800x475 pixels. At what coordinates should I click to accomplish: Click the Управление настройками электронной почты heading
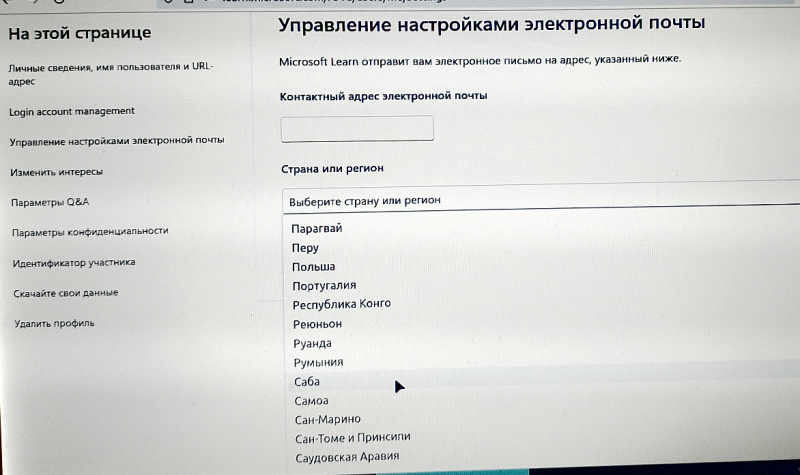(492, 24)
